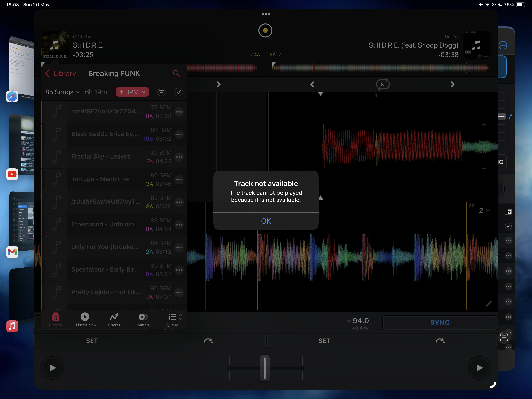This screenshot has width=532, height=399.
Task: Open the 85 Songs dropdown
Action: point(62,92)
